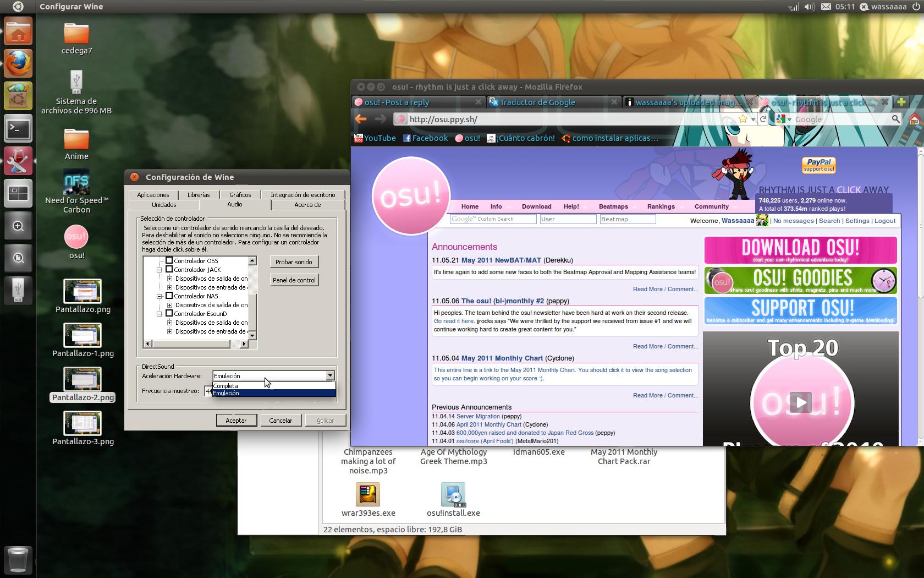Click the PayPal support osu! button
The height and width of the screenshot is (578, 924).
click(x=819, y=165)
